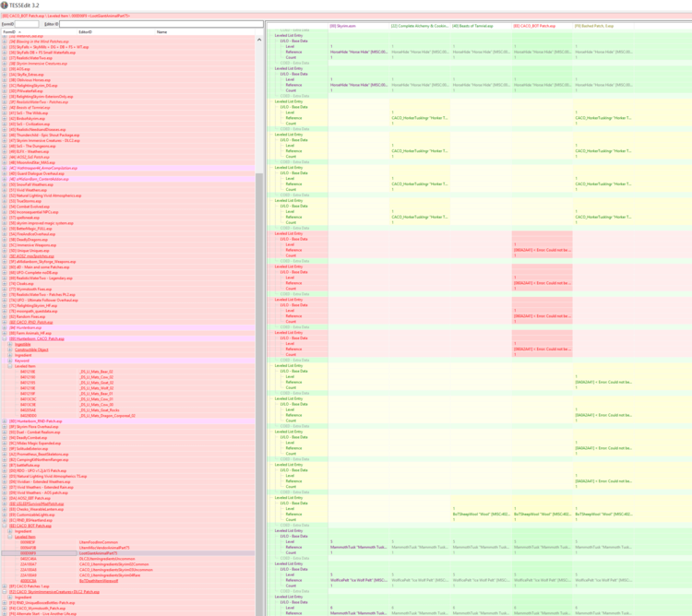Sort the tree by Name column header
This screenshot has width=692, height=616.
click(x=205, y=31)
